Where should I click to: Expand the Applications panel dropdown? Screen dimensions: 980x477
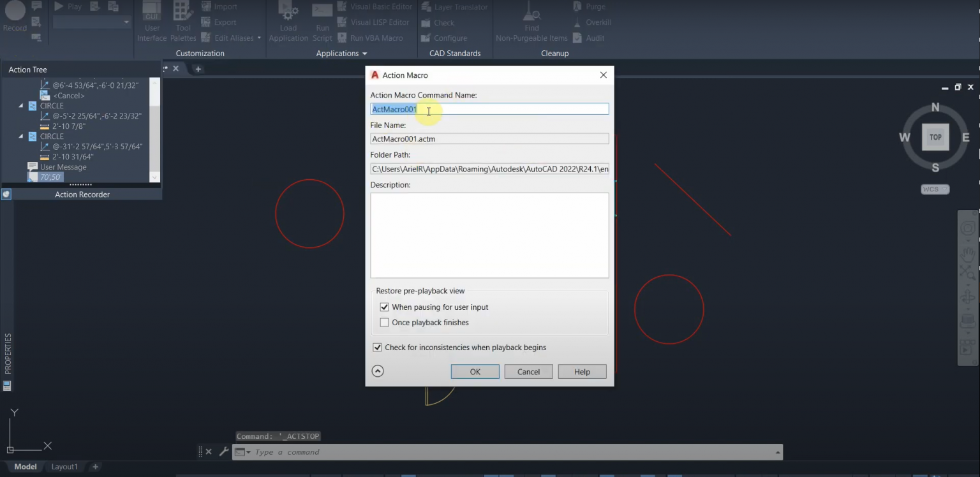pos(364,53)
